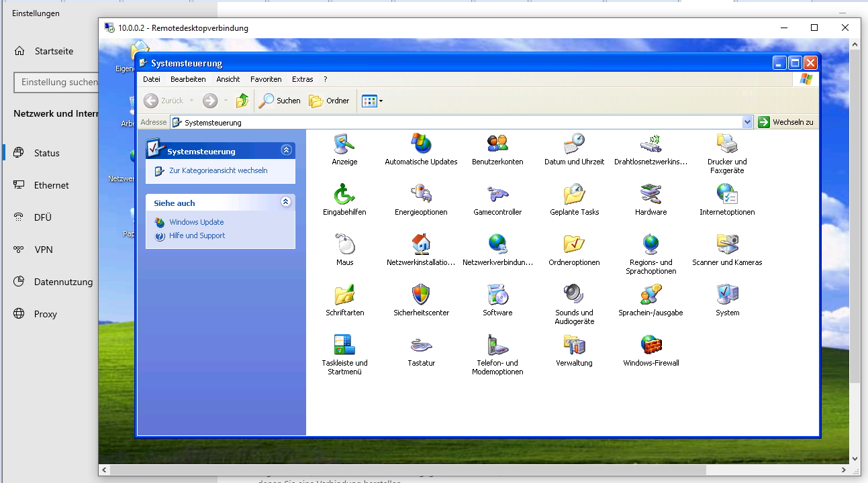868x483 pixels.
Task: Open Telefon- und Modemoptionen icon
Action: coord(497,345)
